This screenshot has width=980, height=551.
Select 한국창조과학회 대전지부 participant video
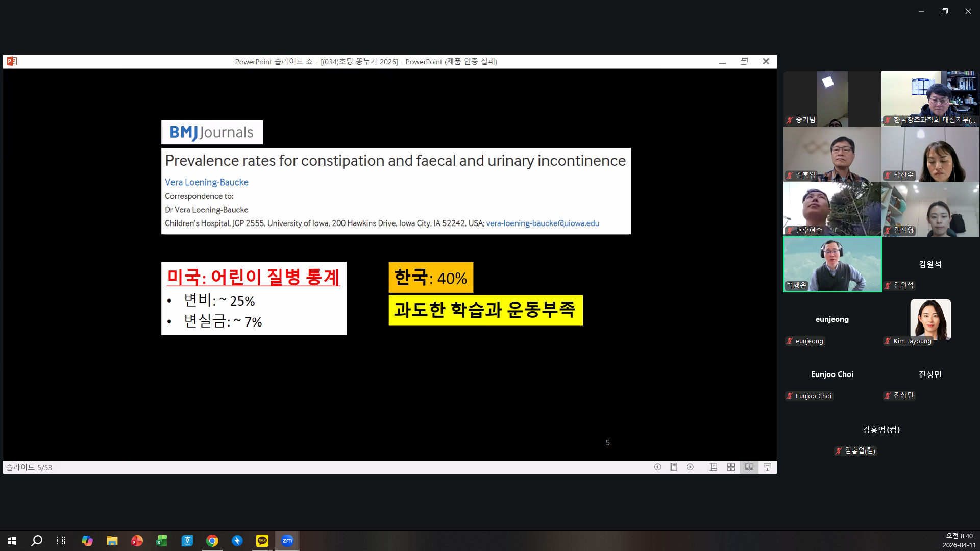coord(930,98)
